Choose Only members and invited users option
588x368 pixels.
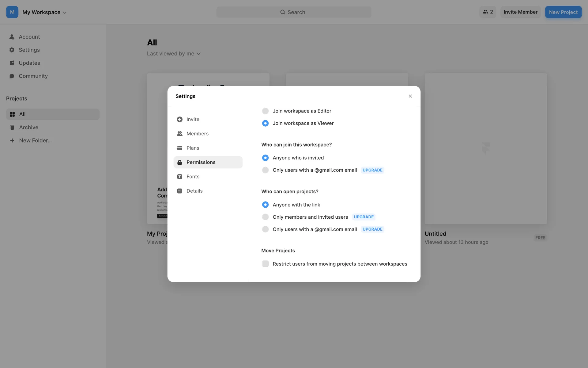tap(265, 217)
